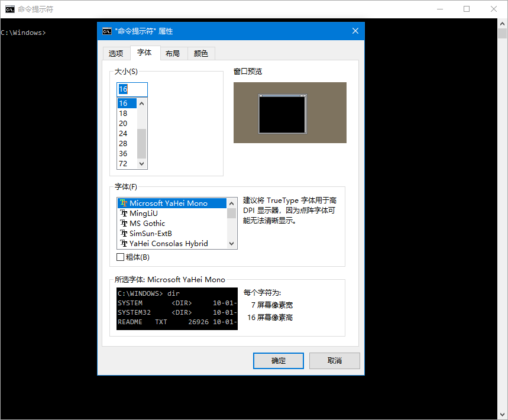Maximize the Command Prompt window
This screenshot has height=420, width=508.
467,9
